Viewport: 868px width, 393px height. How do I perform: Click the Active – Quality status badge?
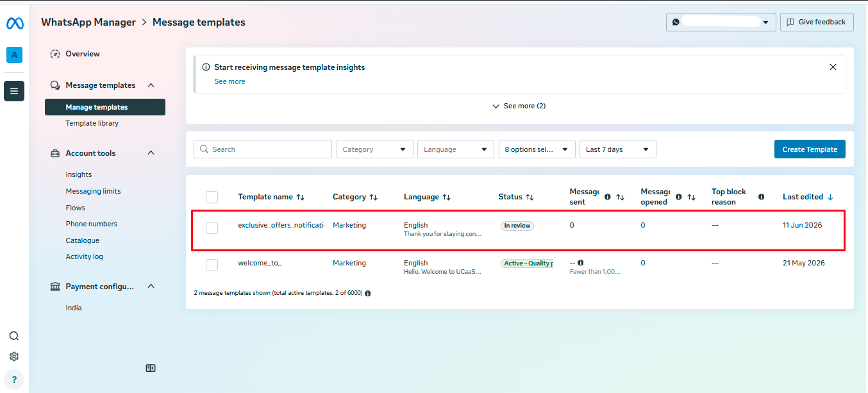(x=527, y=263)
